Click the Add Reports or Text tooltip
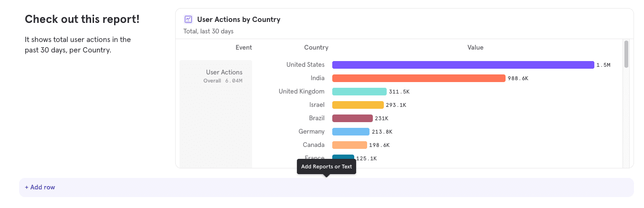644x208 pixels. coord(327,167)
